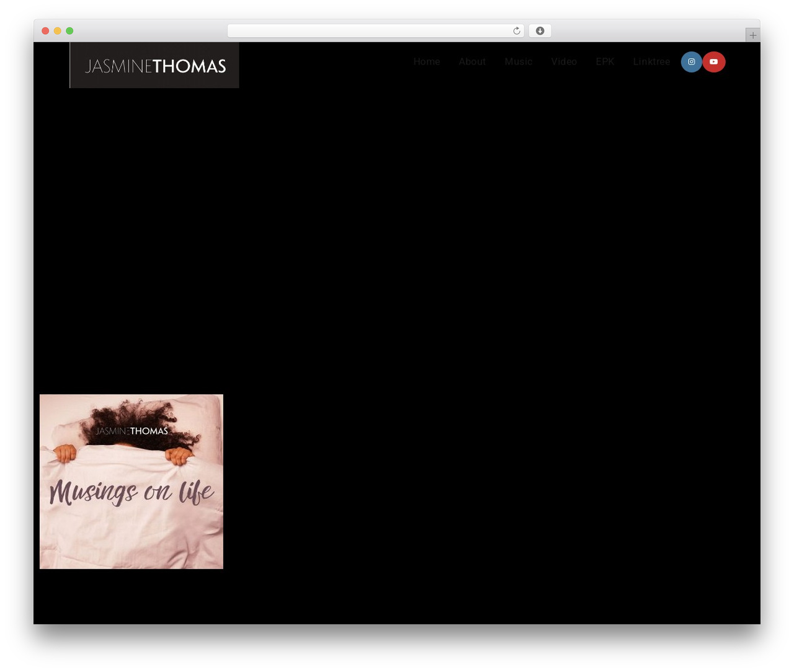Image resolution: width=794 pixels, height=672 pixels.
Task: Minimize the window with the yellow button
Action: pos(58,31)
